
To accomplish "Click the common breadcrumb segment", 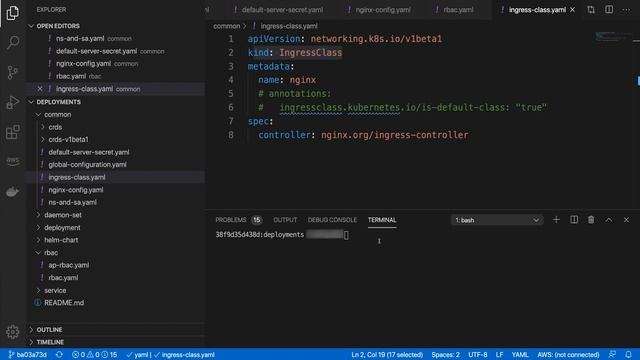I will pyautogui.click(x=227, y=26).
